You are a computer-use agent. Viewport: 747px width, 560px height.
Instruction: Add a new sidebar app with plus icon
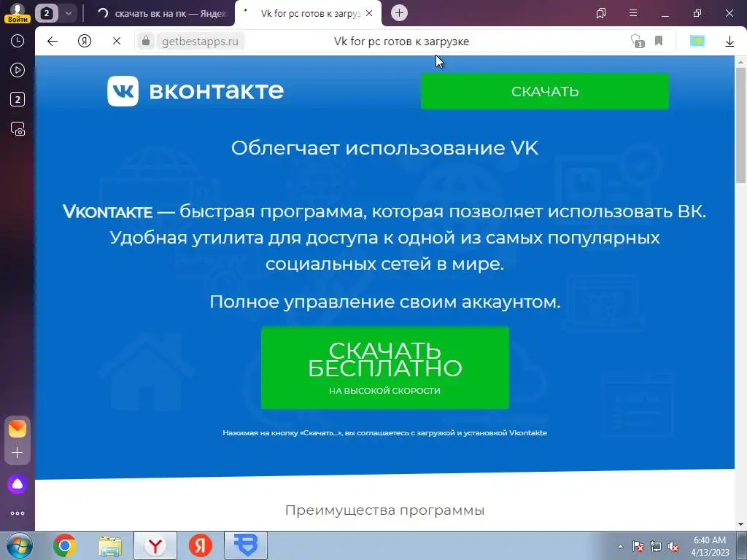pos(18,452)
